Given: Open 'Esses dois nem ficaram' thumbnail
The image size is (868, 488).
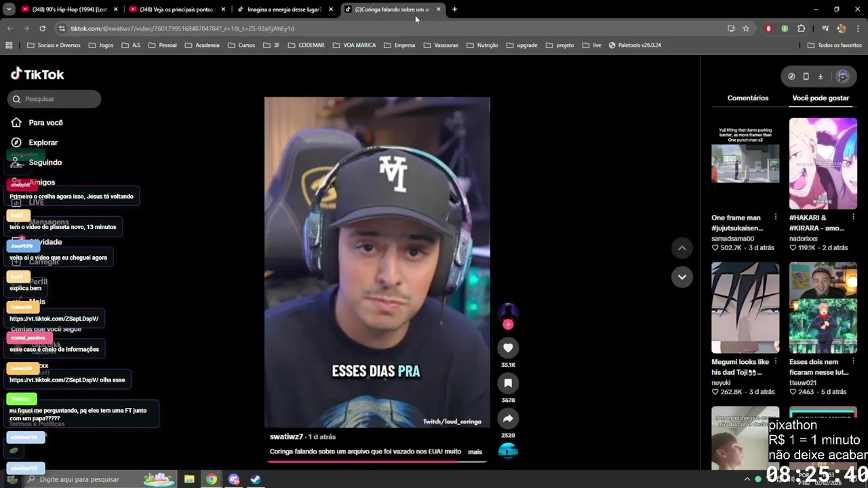Looking at the screenshot, I should pyautogui.click(x=823, y=308).
